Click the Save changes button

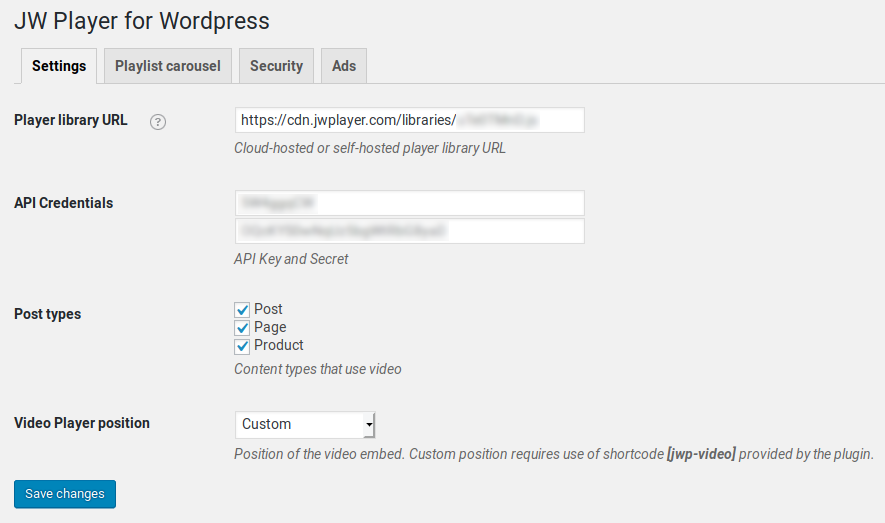click(65, 494)
